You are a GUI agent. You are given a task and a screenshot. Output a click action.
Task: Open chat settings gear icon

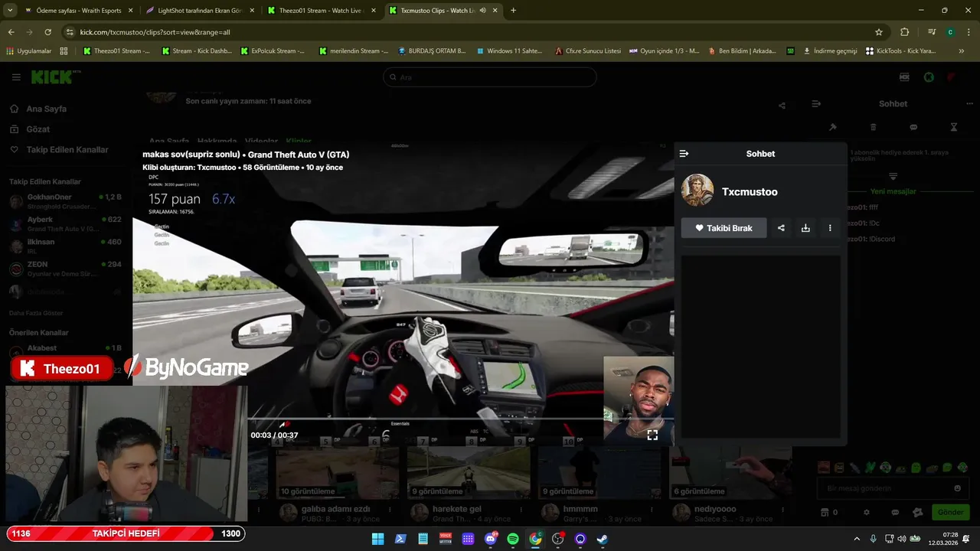coord(867,512)
